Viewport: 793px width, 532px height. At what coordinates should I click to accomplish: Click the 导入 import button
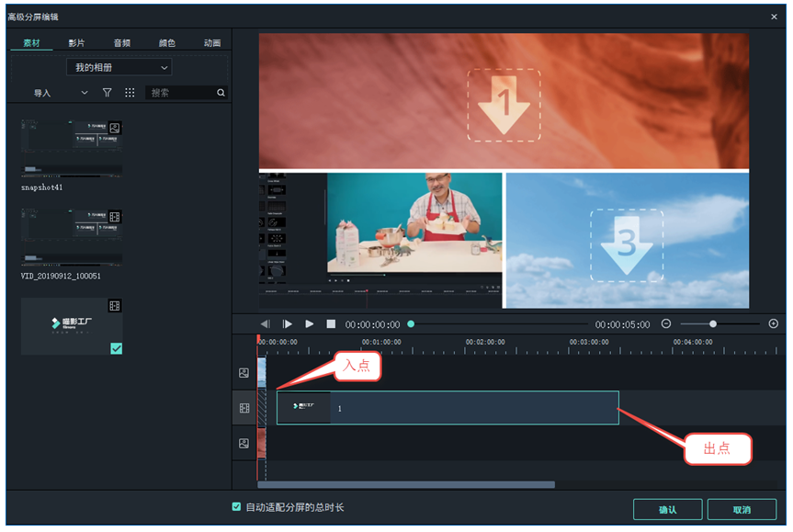(42, 93)
